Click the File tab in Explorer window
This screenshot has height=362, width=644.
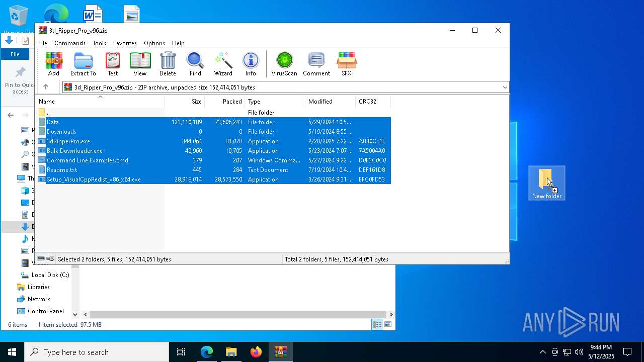point(15,54)
